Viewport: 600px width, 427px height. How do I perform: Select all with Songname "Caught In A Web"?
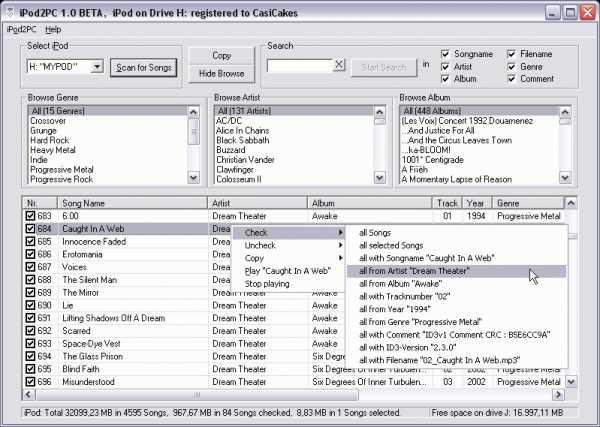[457, 258]
